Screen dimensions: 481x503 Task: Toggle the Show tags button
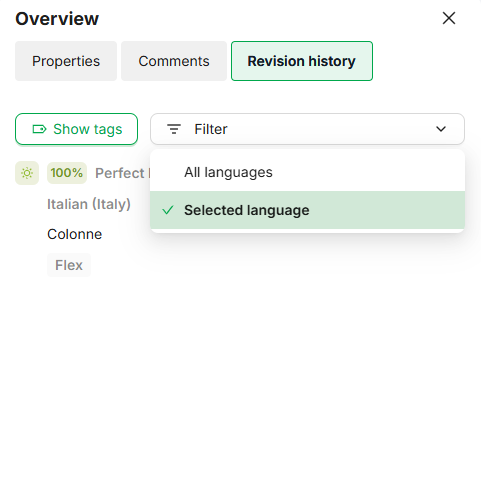click(x=76, y=129)
